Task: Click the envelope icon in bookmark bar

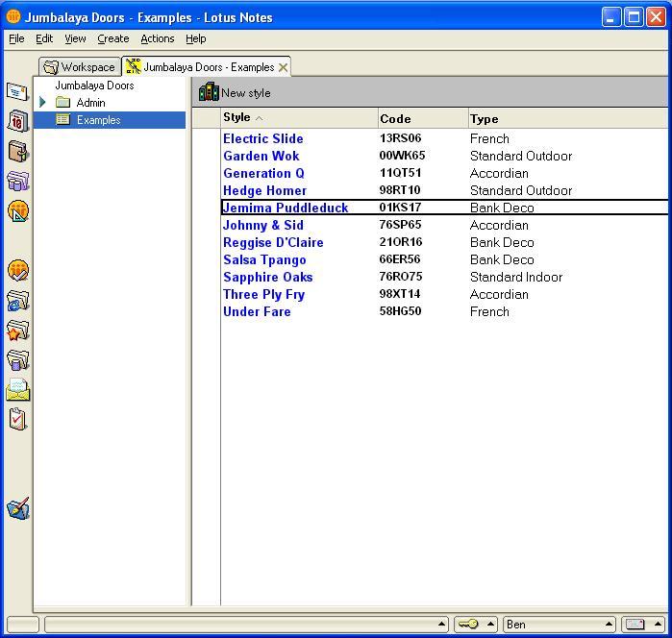Action: 17,390
